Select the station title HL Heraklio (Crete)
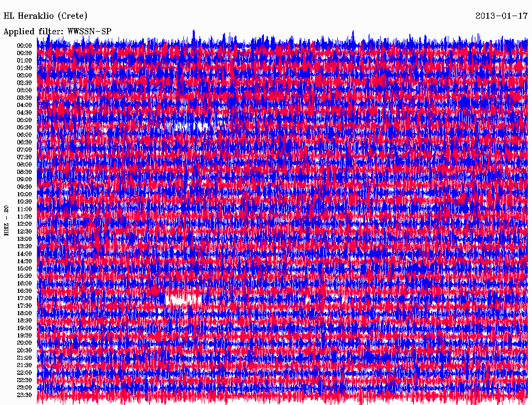This screenshot has height=405, width=532. (45, 16)
